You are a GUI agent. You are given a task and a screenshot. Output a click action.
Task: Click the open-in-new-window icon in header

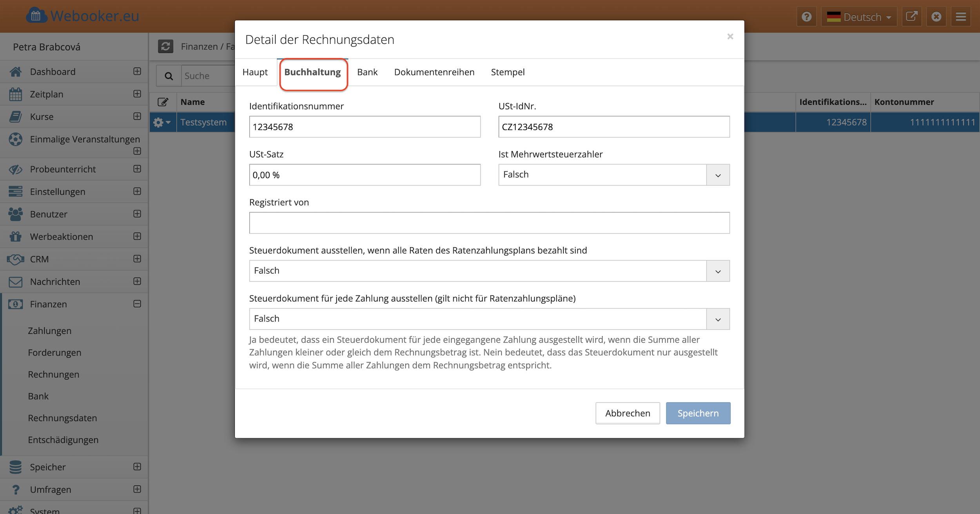coord(911,17)
